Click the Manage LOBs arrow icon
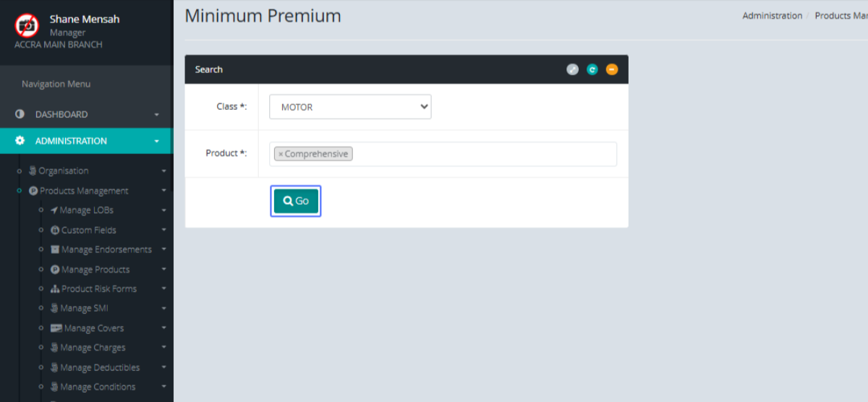 click(54, 210)
